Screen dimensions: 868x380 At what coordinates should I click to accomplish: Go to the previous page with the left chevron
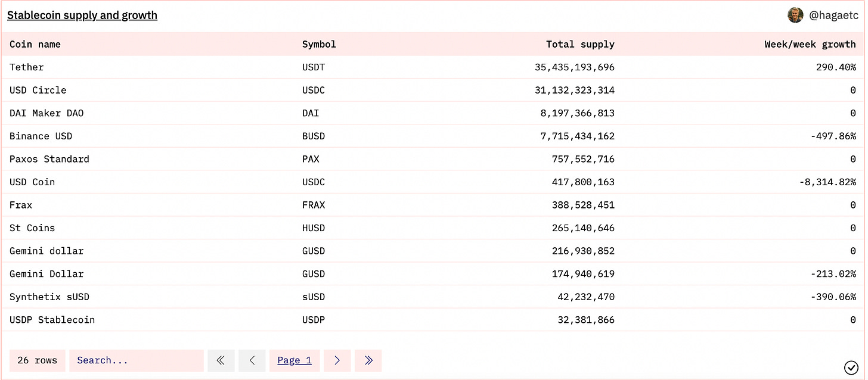[x=252, y=360]
